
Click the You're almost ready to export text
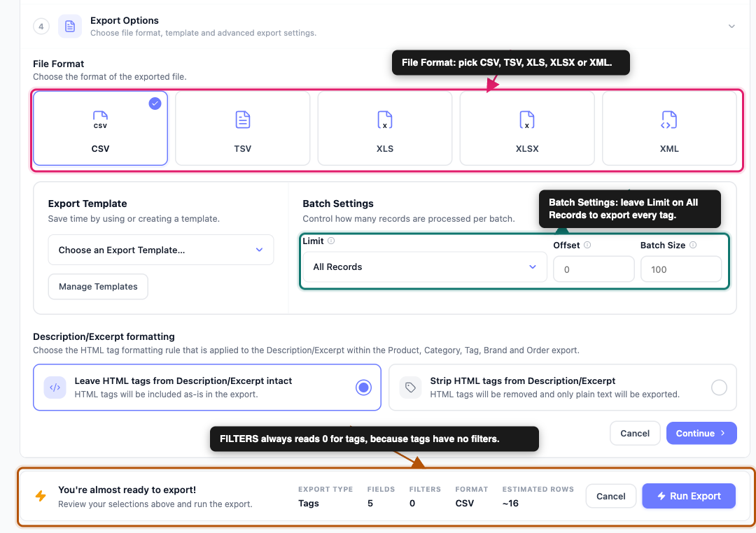pyautogui.click(x=127, y=490)
